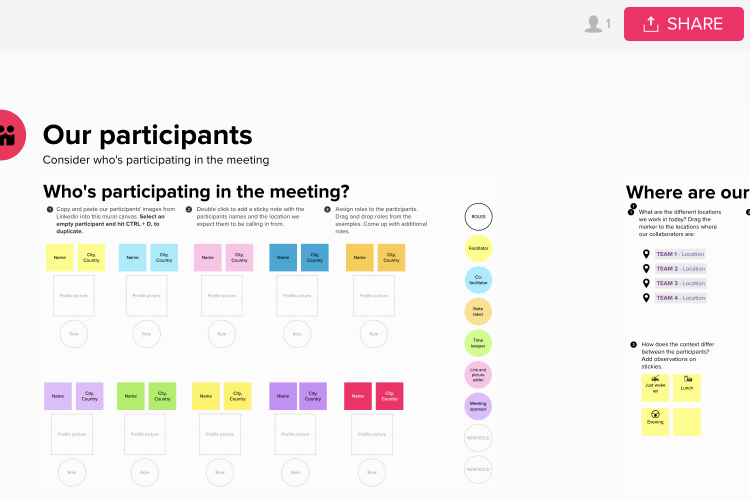The width and height of the screenshot is (750, 500).
Task: Select the TEAM 3 location marker pin
Action: [646, 283]
